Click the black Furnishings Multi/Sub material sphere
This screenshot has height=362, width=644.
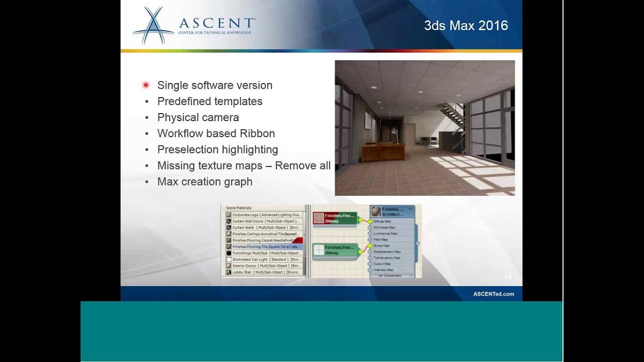pyautogui.click(x=229, y=253)
